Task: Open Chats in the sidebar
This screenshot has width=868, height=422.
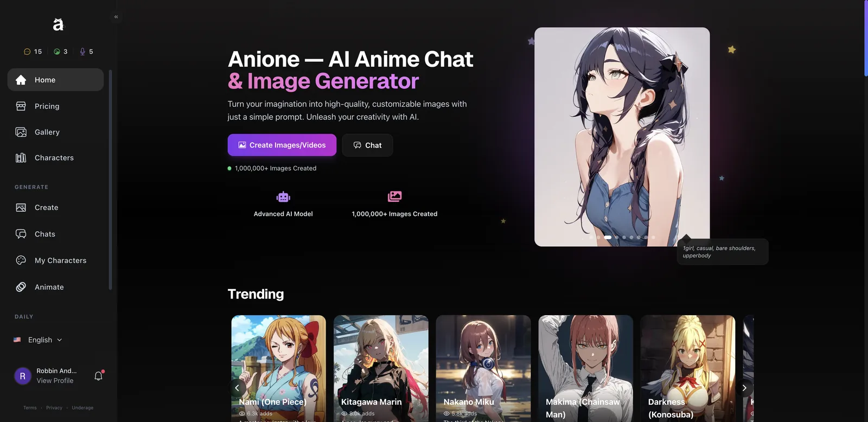Action: pyautogui.click(x=55, y=234)
